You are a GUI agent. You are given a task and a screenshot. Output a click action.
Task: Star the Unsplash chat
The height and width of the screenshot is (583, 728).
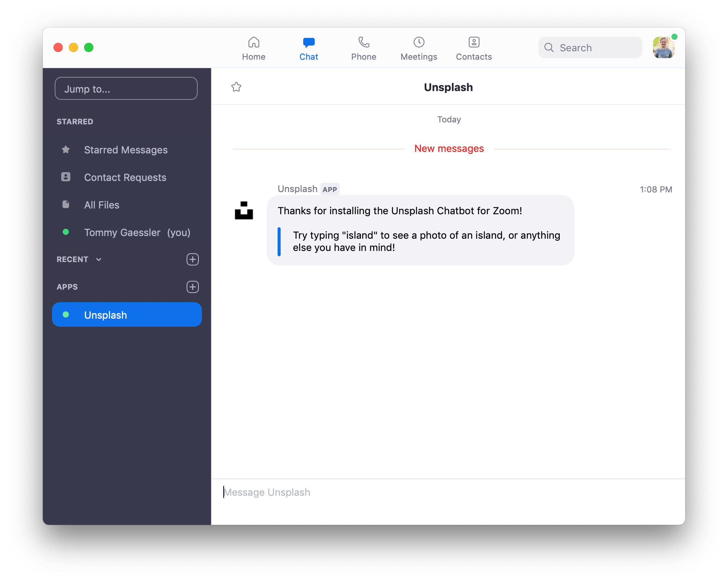point(236,87)
